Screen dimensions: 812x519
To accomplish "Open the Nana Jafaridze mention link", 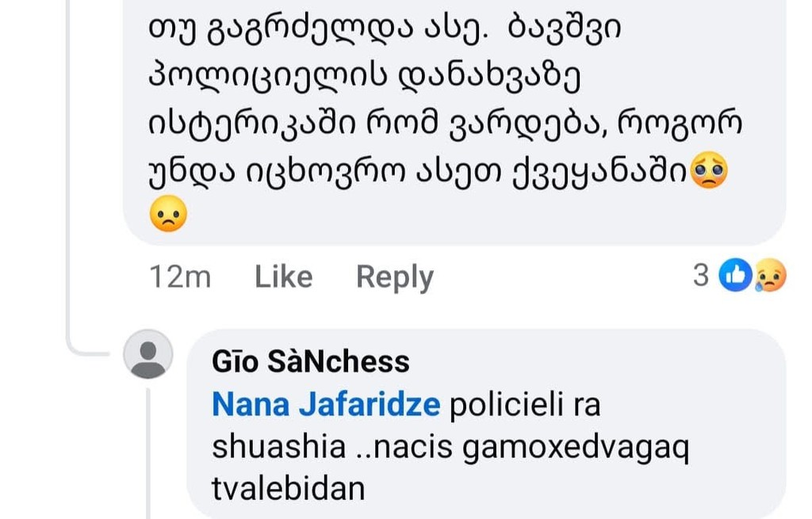I will point(326,404).
